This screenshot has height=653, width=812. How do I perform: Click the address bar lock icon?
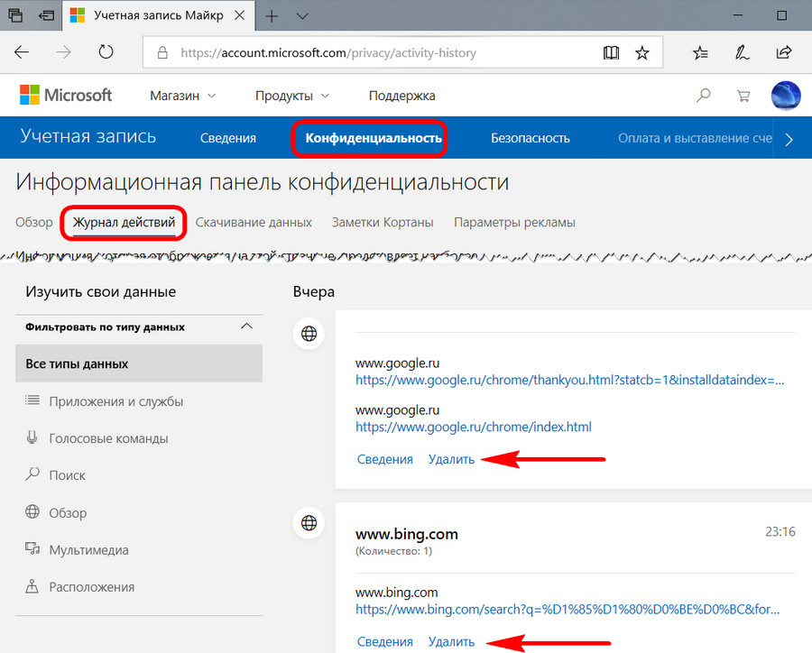162,52
